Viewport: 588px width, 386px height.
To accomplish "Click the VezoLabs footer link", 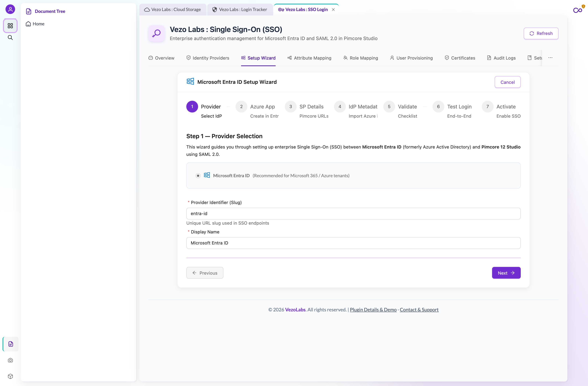I will (295, 310).
